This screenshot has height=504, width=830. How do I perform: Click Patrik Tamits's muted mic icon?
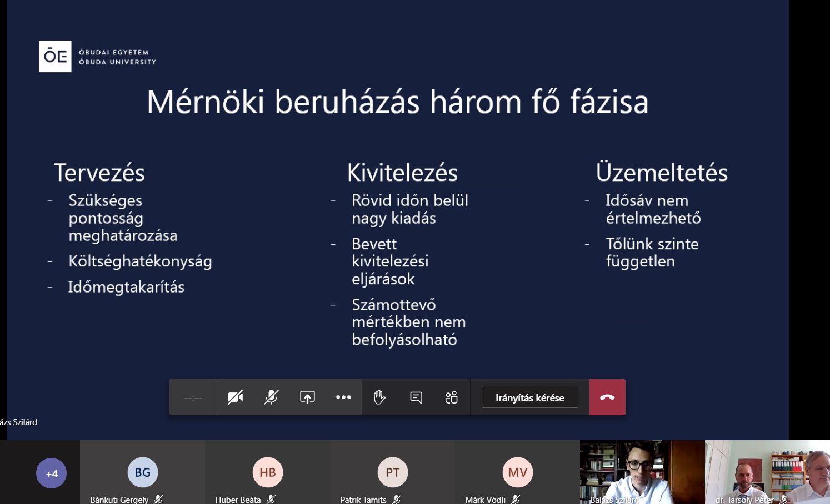tap(397, 500)
